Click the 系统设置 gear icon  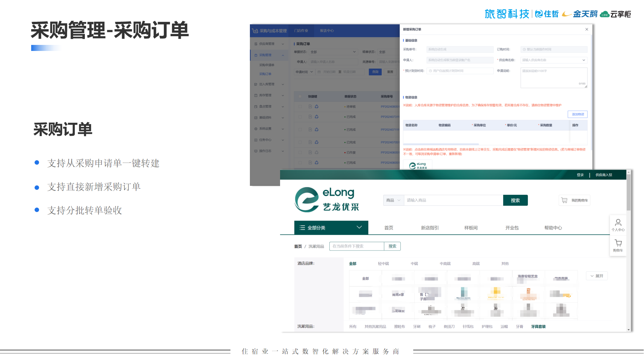click(x=256, y=129)
